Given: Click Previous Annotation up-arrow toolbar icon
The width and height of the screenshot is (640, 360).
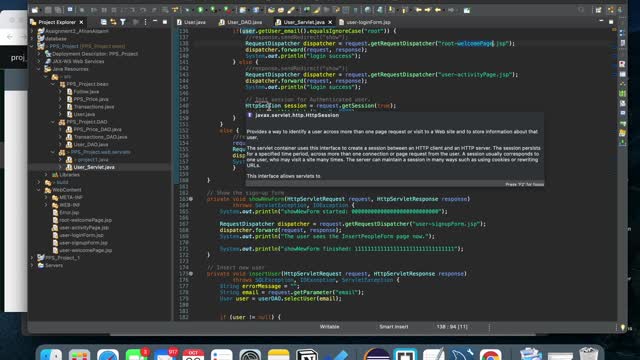Looking at the screenshot, I should (404, 10).
